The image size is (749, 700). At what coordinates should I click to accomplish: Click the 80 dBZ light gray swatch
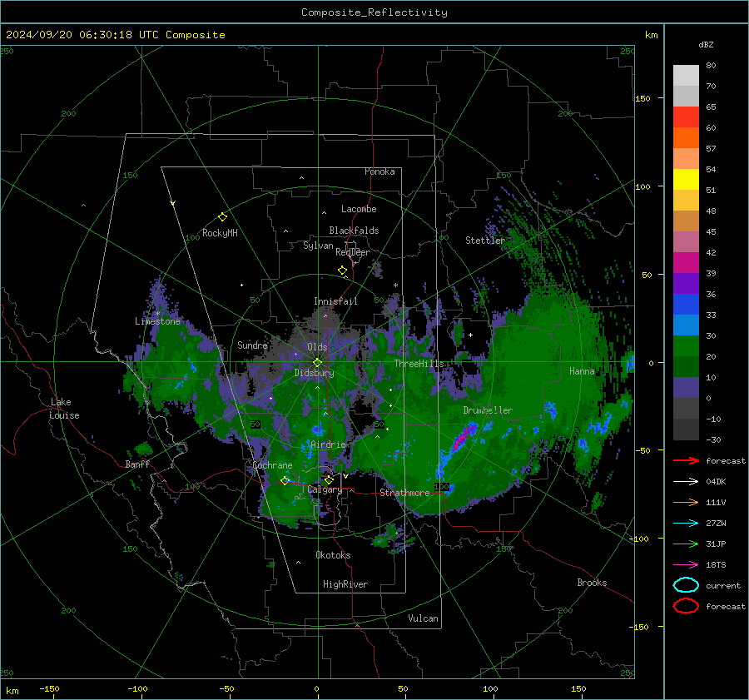click(x=686, y=76)
